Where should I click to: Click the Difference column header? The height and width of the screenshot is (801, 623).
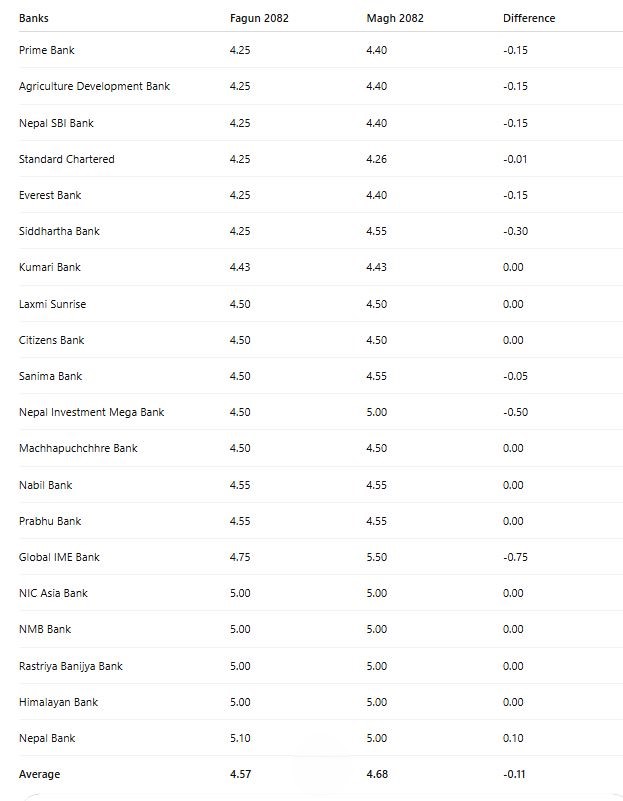pyautogui.click(x=529, y=18)
